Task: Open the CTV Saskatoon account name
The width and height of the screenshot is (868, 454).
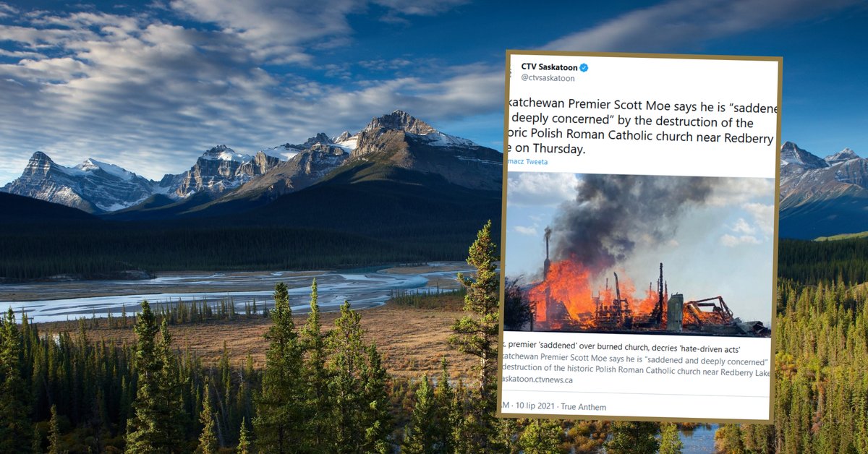Action: coord(549,67)
